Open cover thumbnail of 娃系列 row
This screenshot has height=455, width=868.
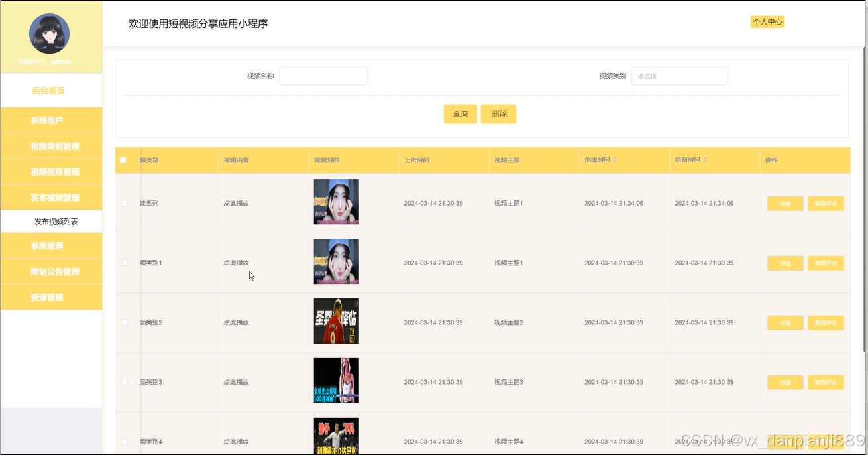(x=336, y=202)
